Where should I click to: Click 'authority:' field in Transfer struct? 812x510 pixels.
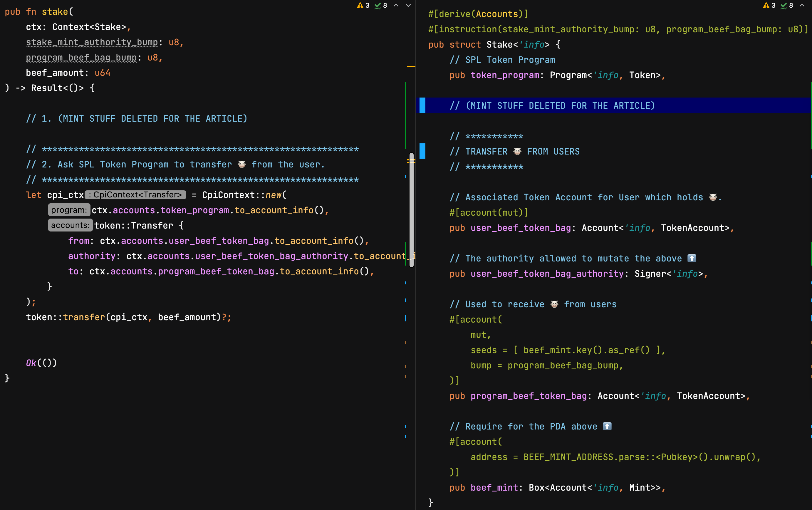click(x=94, y=256)
